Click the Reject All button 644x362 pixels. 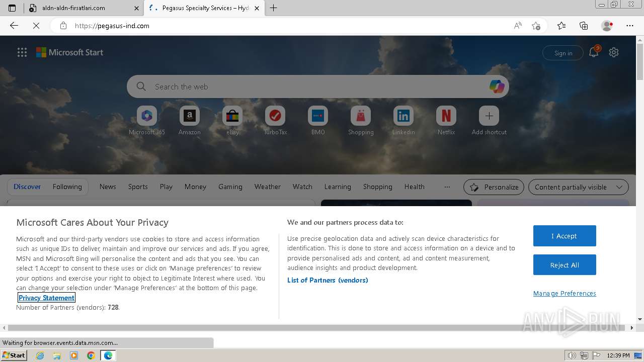click(x=565, y=265)
